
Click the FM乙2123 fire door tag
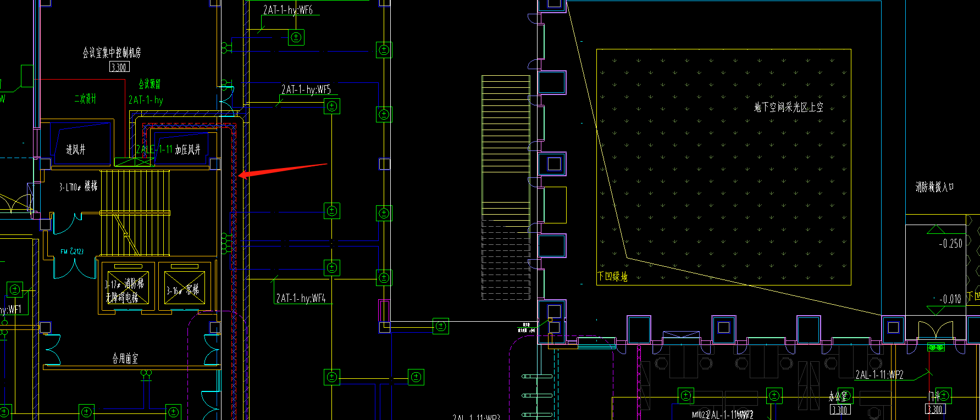72,251
